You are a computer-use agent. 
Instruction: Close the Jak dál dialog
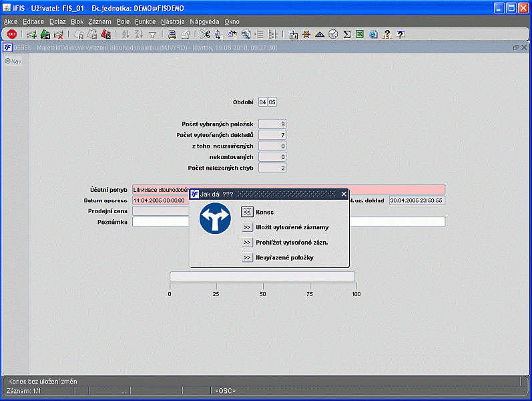coord(344,194)
